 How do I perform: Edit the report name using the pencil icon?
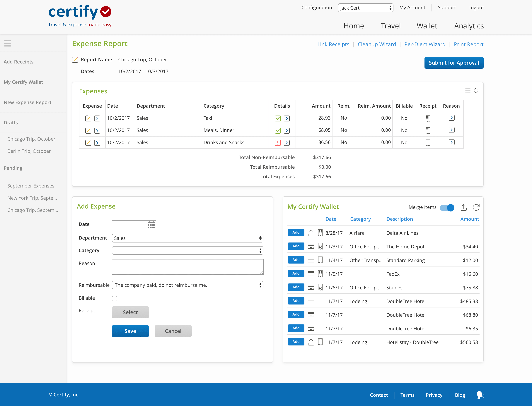coord(75,60)
